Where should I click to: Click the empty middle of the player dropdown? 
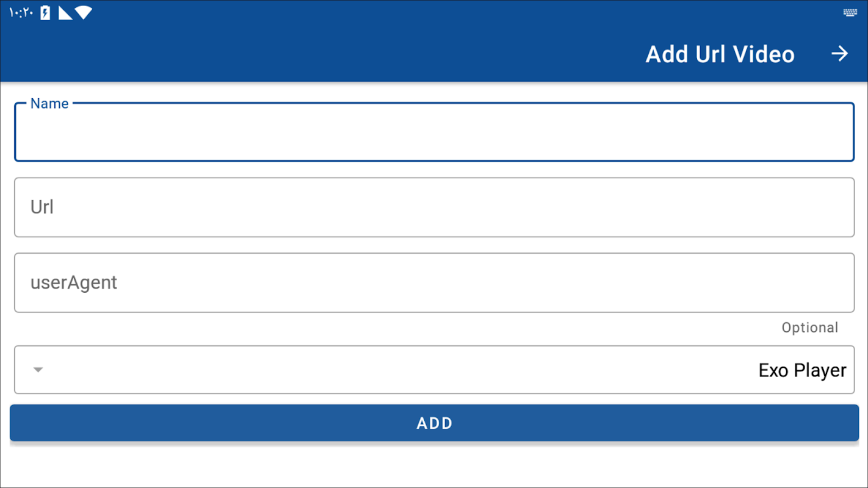pos(397,370)
